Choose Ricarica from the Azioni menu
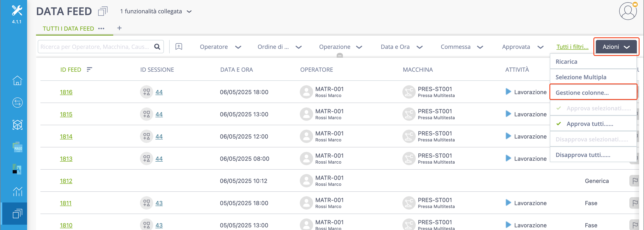The width and height of the screenshot is (644, 230). 593,61
